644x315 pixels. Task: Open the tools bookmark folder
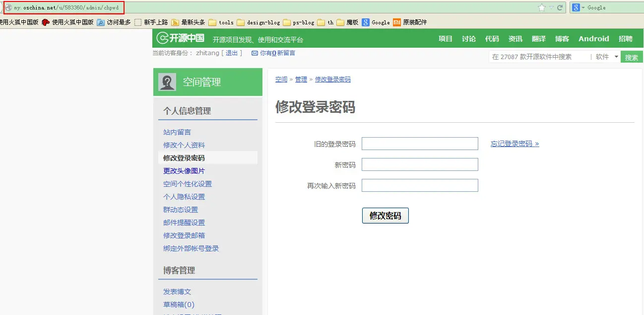(221, 22)
